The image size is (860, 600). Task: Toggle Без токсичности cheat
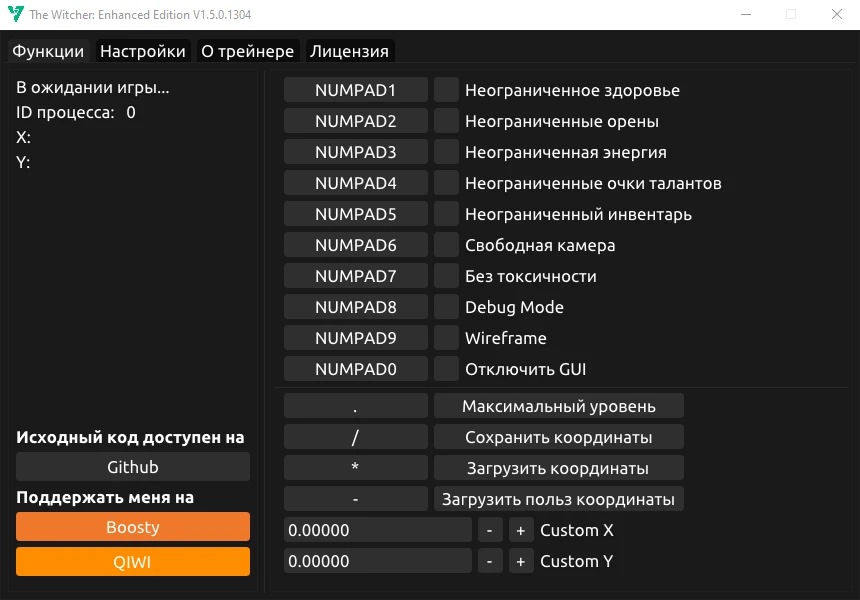pyautogui.click(x=446, y=275)
